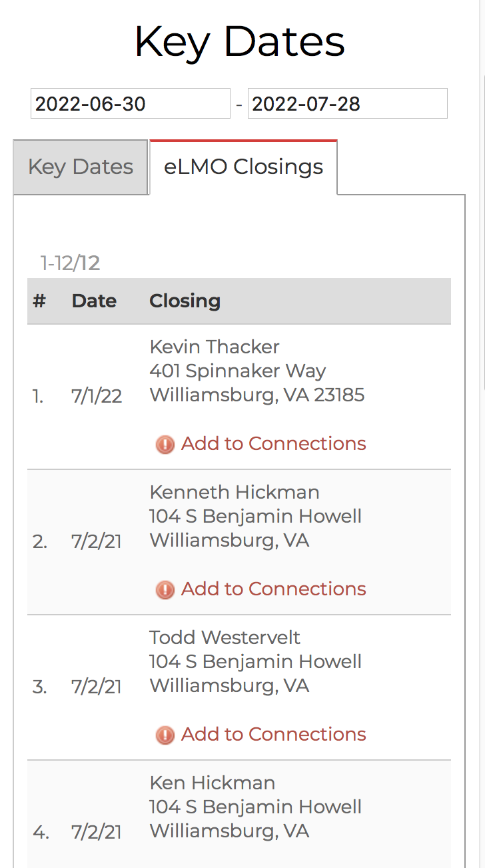Viewport: 485px width, 868px height.
Task: Add Kevin Thacker to Connections
Action: coord(273,444)
